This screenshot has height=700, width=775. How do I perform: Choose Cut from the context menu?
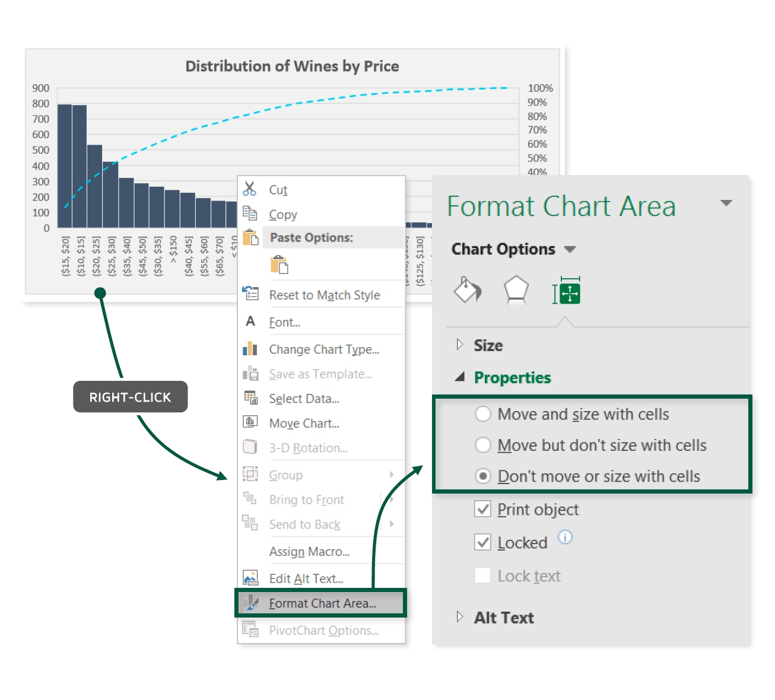[x=321, y=189]
